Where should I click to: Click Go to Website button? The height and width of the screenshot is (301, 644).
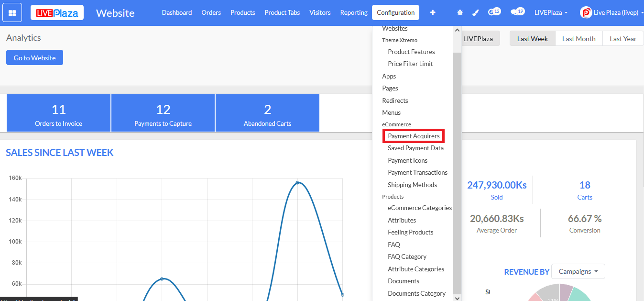click(34, 57)
